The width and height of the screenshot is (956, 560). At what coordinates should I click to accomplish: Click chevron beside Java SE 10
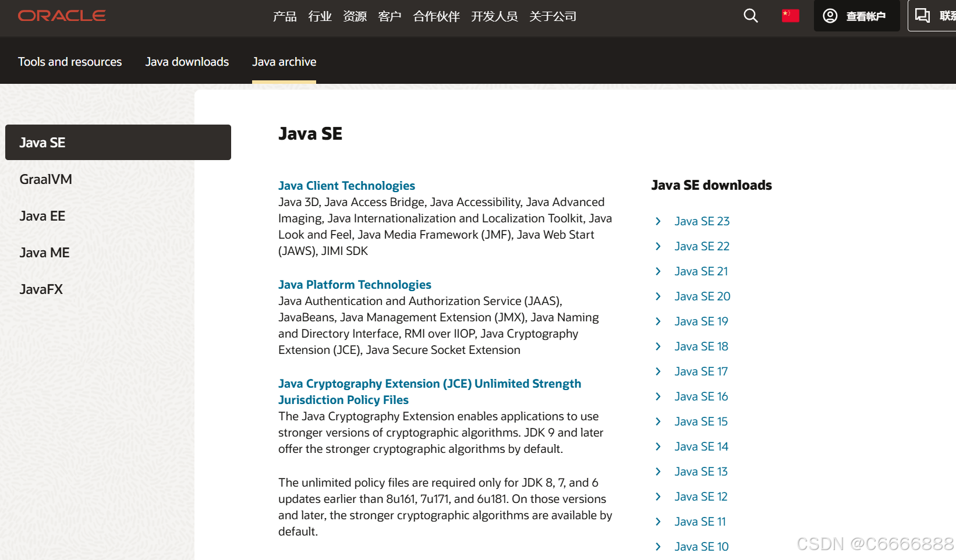click(658, 547)
